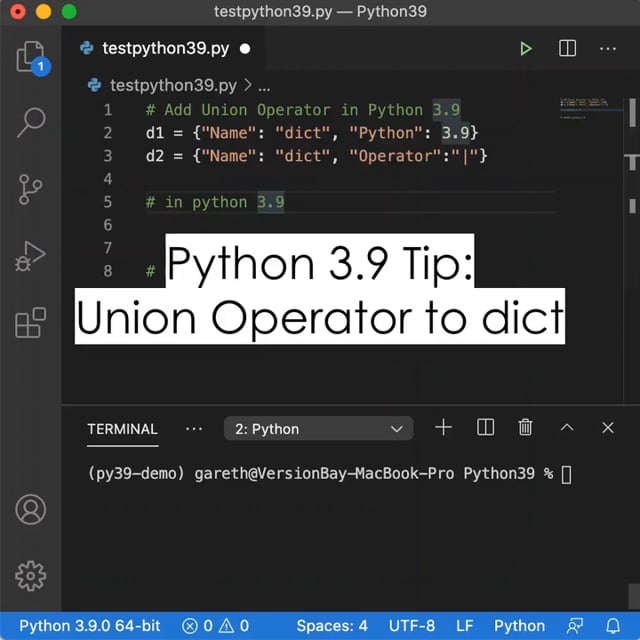640x640 pixels.
Task: Open panel overflow ellipsis next to TERMINAL
Action: pyautogui.click(x=193, y=429)
